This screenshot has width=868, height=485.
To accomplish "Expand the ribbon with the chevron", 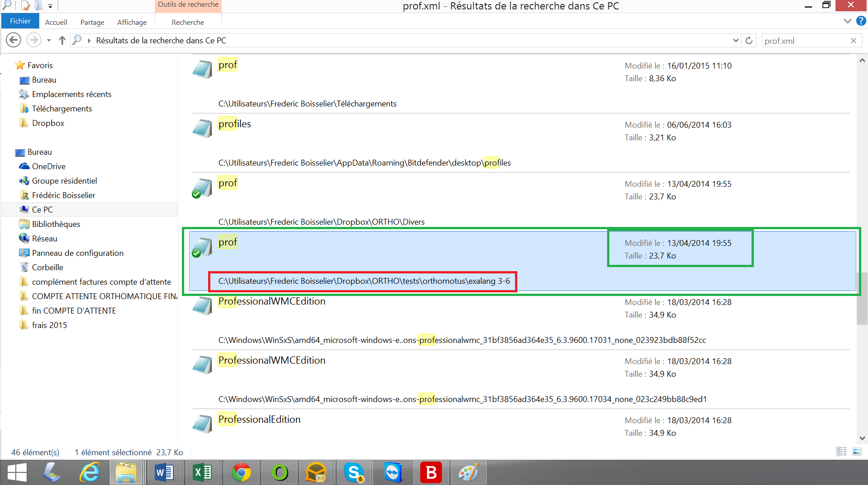I will point(847,21).
